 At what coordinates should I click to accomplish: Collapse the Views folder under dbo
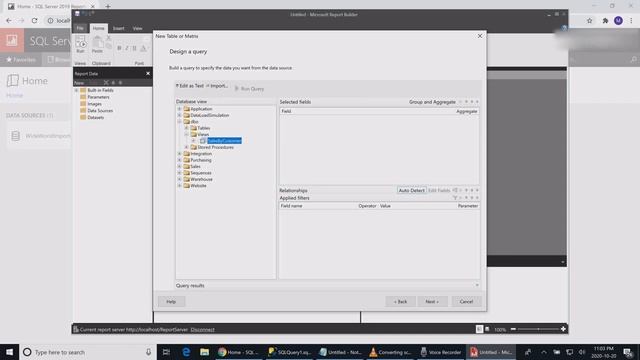(x=187, y=134)
